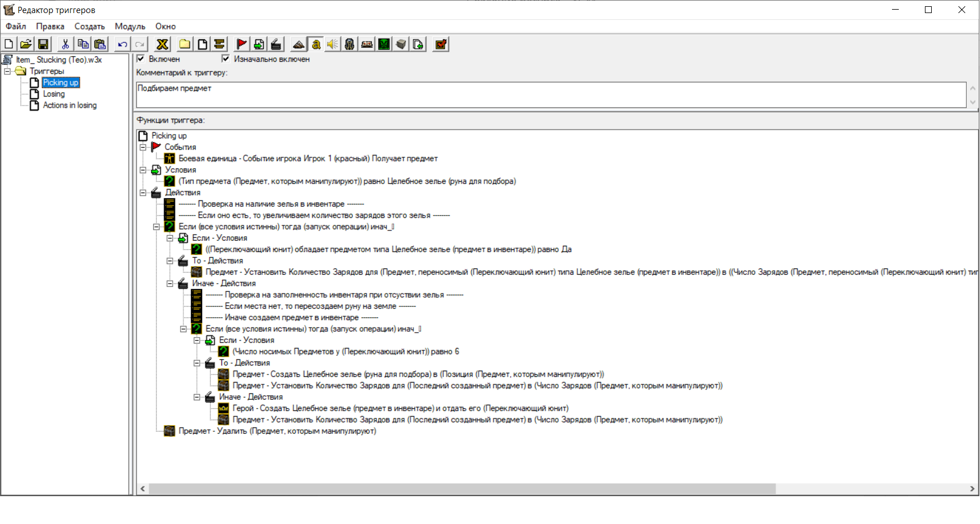The width and height of the screenshot is (980, 524).
Task: Open the Import Manager icon
Action: [418, 44]
